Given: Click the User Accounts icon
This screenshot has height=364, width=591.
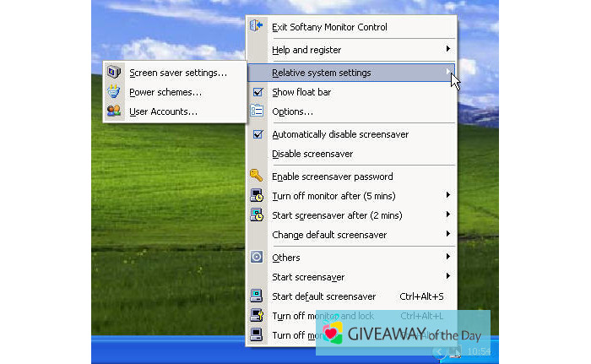Looking at the screenshot, I should (x=114, y=111).
